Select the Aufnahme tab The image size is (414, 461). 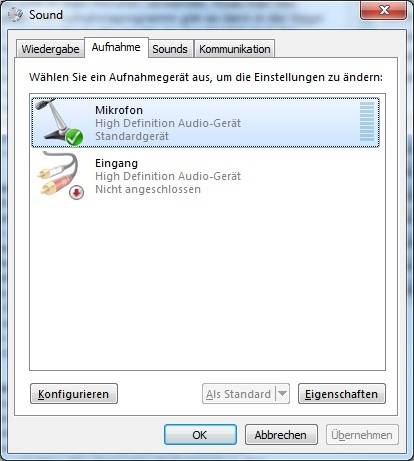tap(116, 47)
